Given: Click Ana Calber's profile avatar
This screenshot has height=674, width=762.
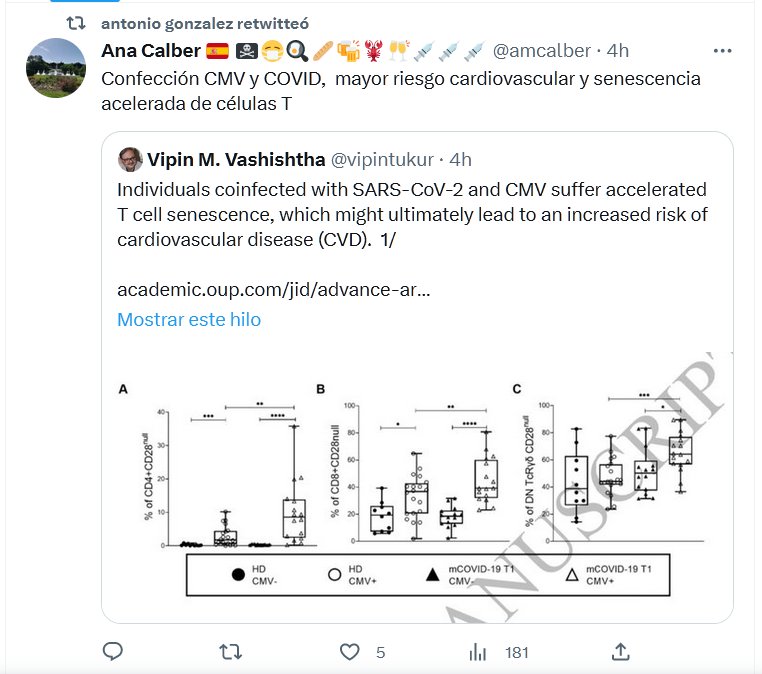Looking at the screenshot, I should tap(54, 67).
